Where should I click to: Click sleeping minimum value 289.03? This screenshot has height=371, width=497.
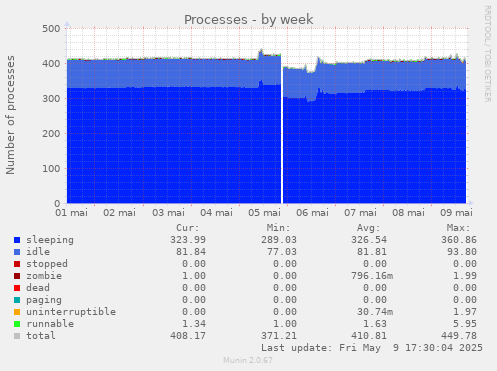pos(279,240)
